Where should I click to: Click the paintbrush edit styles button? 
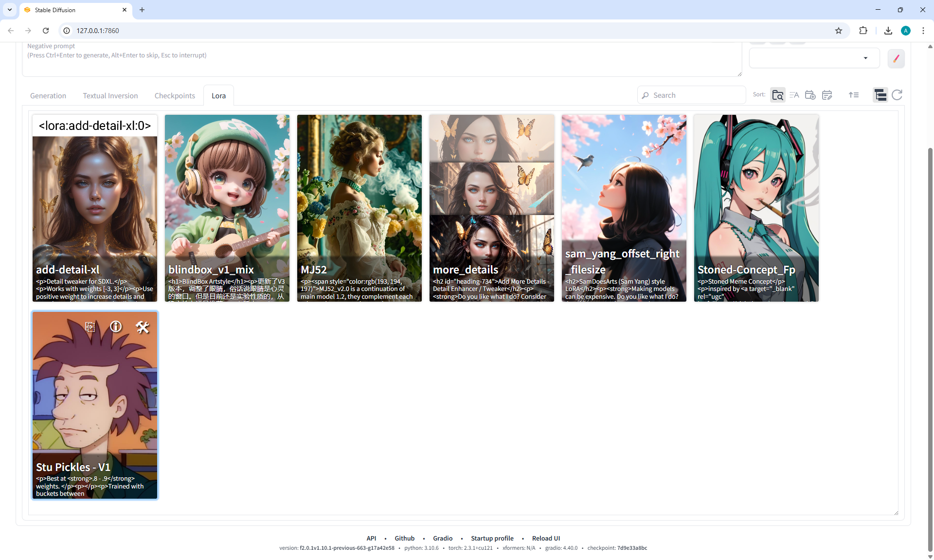(896, 58)
